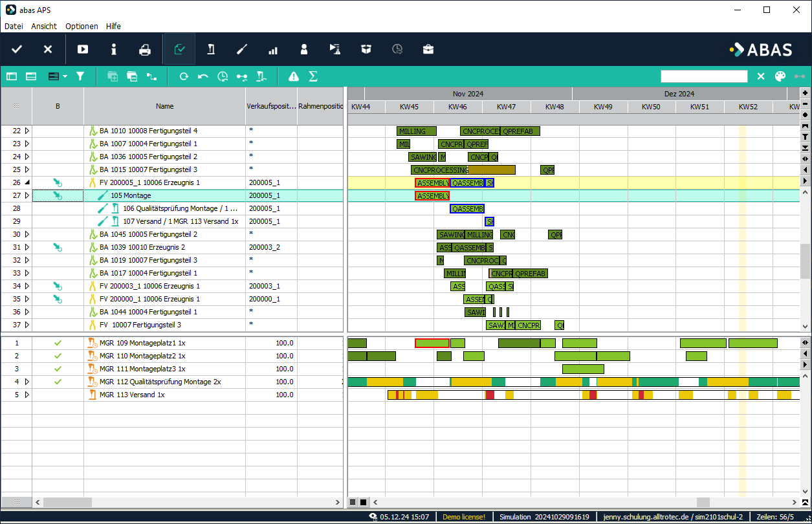Click the undo arrow in the teal toolbar
The image size is (812, 524).
point(203,76)
